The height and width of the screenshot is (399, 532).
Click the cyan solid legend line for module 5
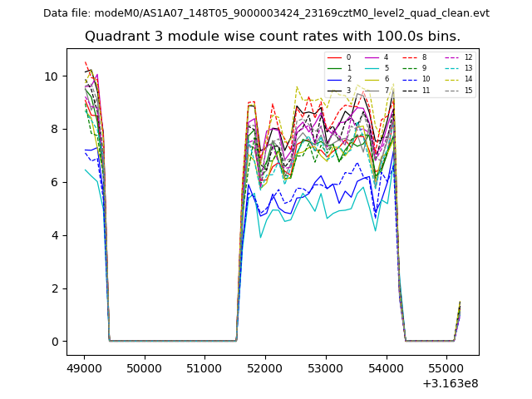(x=372, y=68)
